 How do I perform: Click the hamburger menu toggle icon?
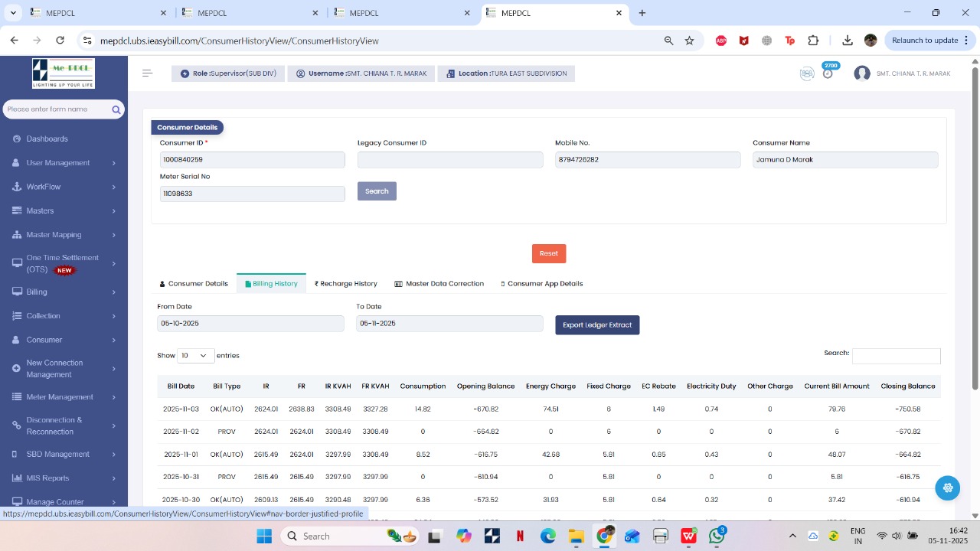pos(147,73)
